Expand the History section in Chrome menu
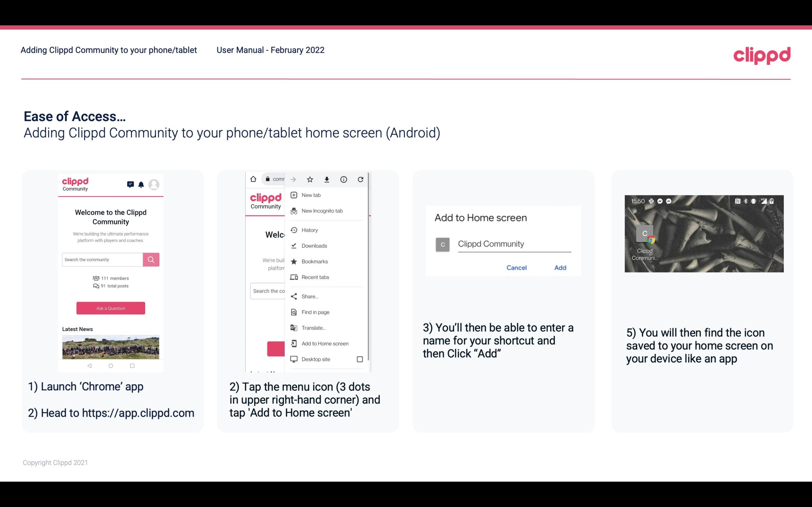Viewport: 812px width, 507px height. pyautogui.click(x=309, y=230)
